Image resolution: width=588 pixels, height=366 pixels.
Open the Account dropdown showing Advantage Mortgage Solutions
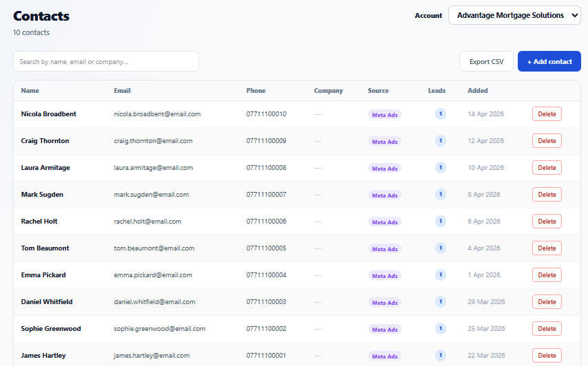514,15
